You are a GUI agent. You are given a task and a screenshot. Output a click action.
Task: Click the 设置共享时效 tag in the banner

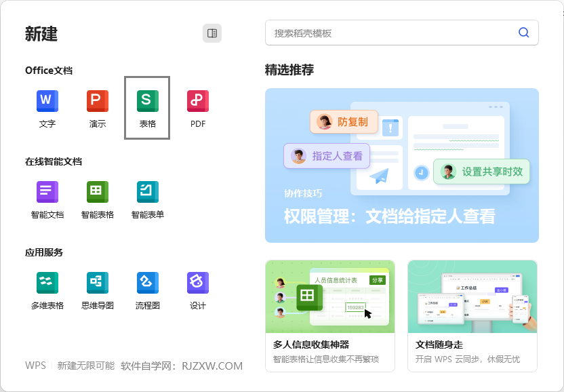[481, 172]
